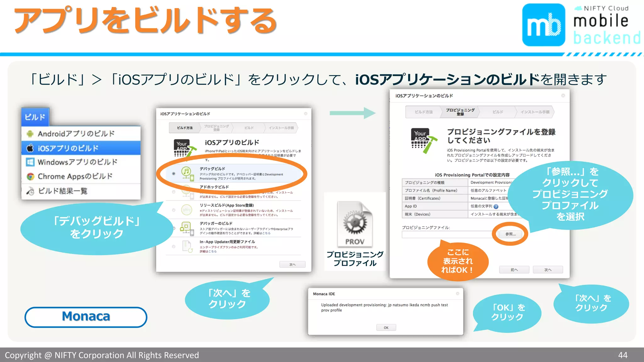Select the In-App Updater用更新ファイル radio button
644x362 pixels.
[174, 247]
